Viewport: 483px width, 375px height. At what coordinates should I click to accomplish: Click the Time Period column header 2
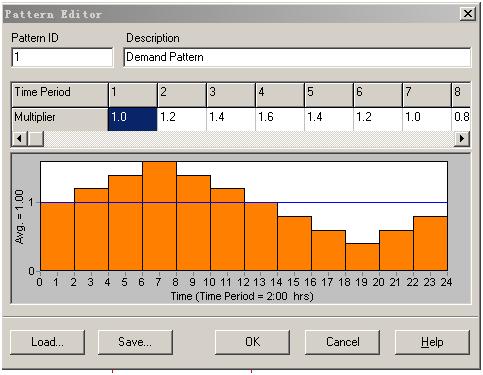point(182,95)
